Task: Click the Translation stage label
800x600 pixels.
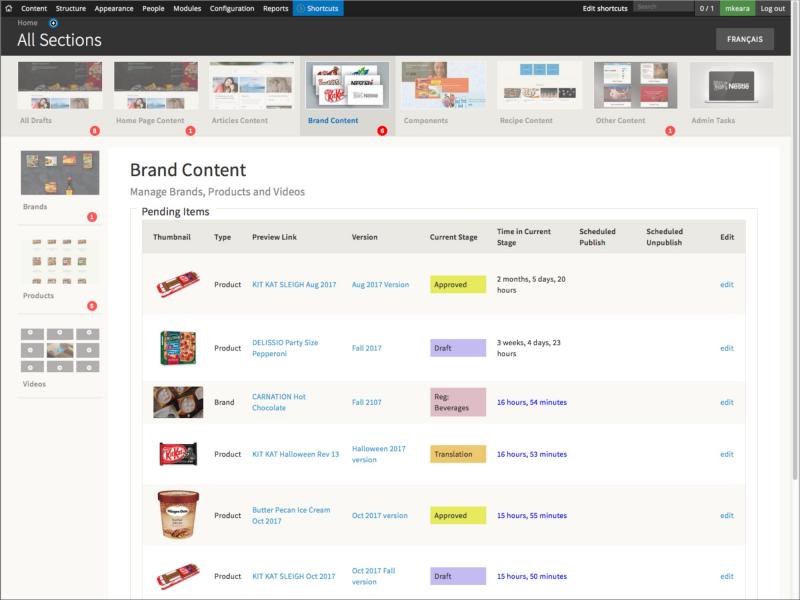Action: [458, 454]
